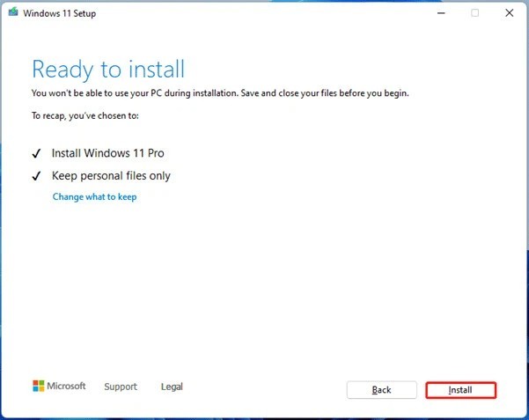Image resolution: width=529 pixels, height=420 pixels.
Task: Click the checkmark beside Install Windows 11 Pro
Action: (37, 153)
